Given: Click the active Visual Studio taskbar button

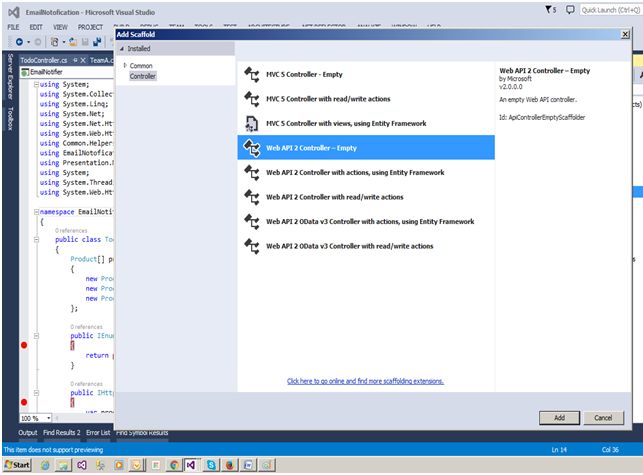Looking at the screenshot, I should click(191, 465).
